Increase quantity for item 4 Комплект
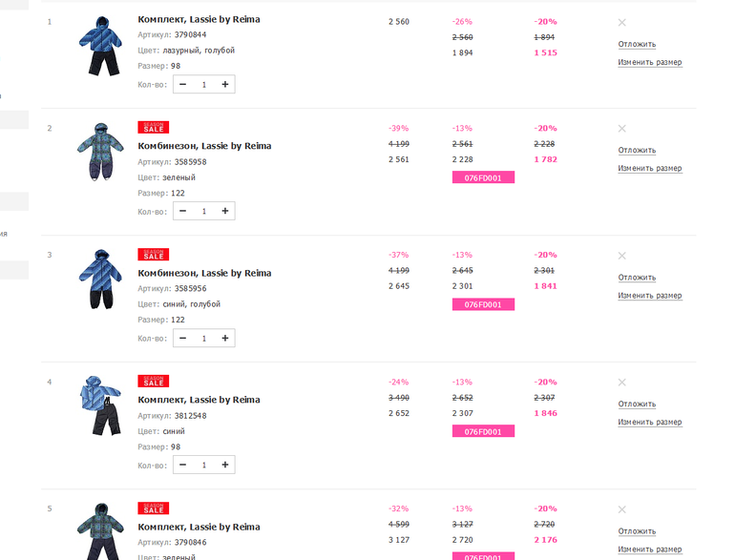Screen dimensions: 735x560 (x=225, y=466)
